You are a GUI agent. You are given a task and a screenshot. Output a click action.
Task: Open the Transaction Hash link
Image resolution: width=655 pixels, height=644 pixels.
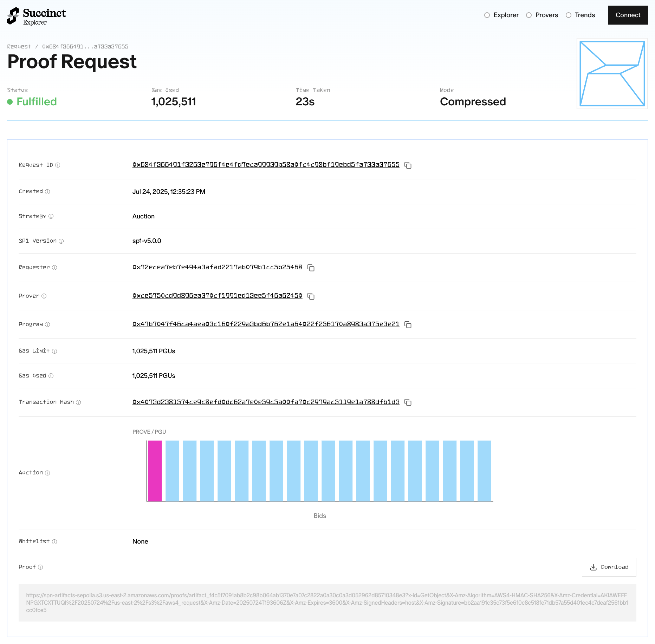(266, 402)
